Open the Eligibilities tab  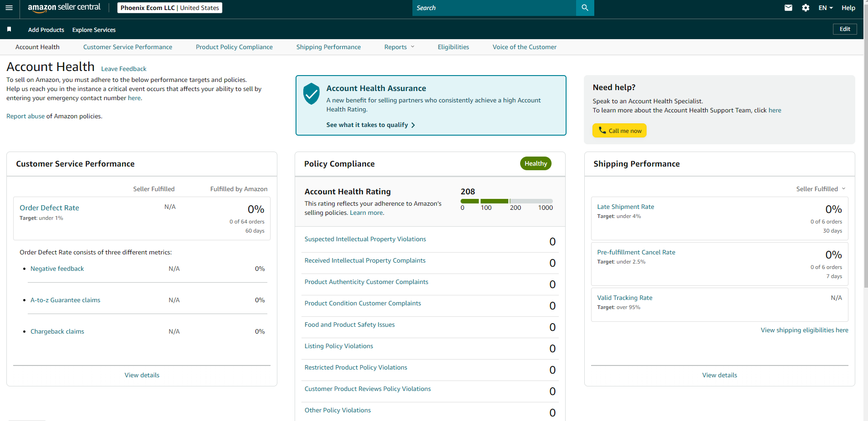(x=453, y=47)
